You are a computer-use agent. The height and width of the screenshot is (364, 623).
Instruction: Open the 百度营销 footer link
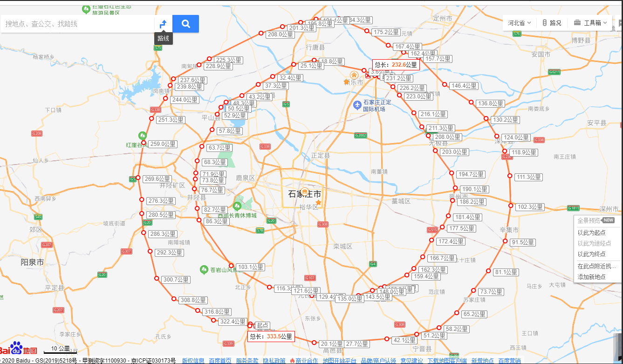510,361
